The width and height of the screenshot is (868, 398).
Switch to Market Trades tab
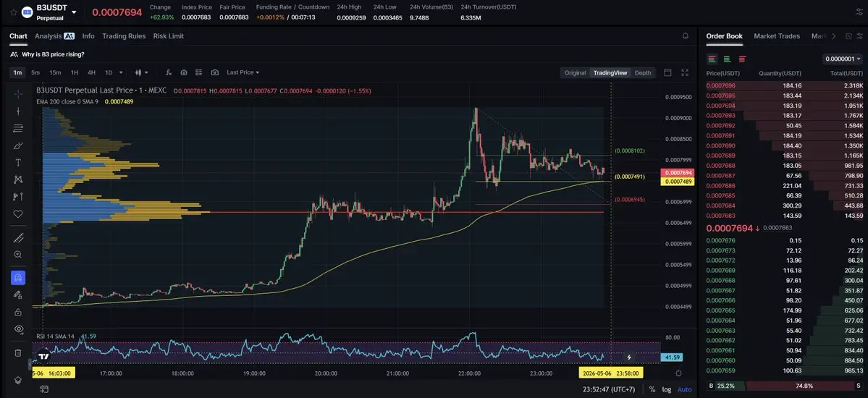(x=777, y=36)
